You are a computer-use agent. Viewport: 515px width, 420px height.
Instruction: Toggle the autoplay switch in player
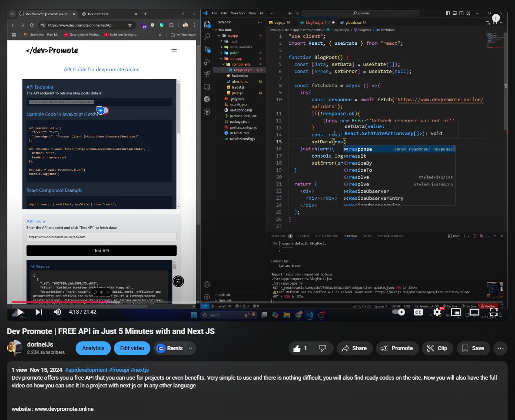pos(399,312)
